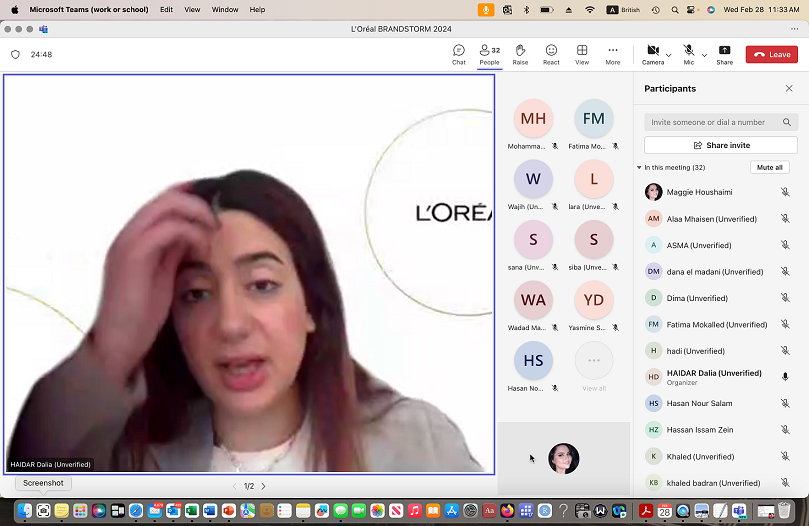Expand the Mic options dropdown arrow

[704, 55]
